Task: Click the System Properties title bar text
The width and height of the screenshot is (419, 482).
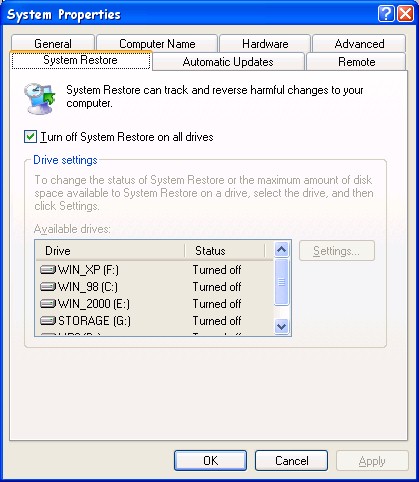Action: pos(64,15)
